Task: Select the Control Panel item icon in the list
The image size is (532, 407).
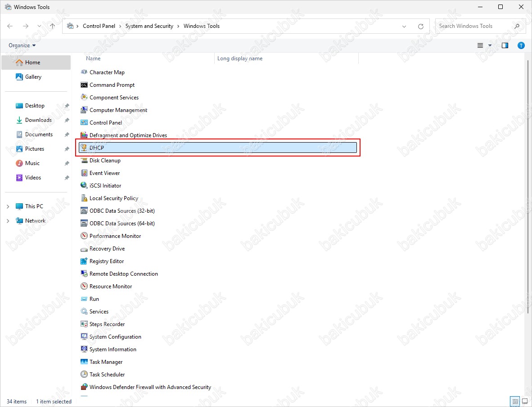Action: tap(84, 122)
